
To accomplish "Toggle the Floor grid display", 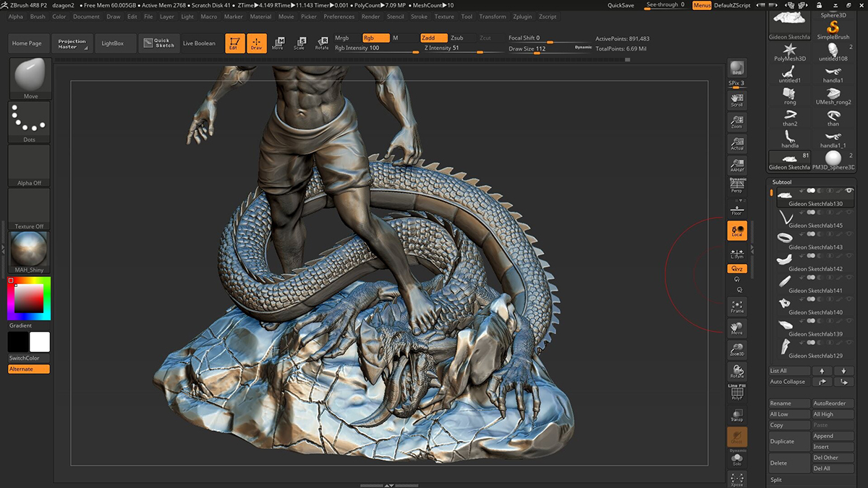I will pyautogui.click(x=736, y=210).
